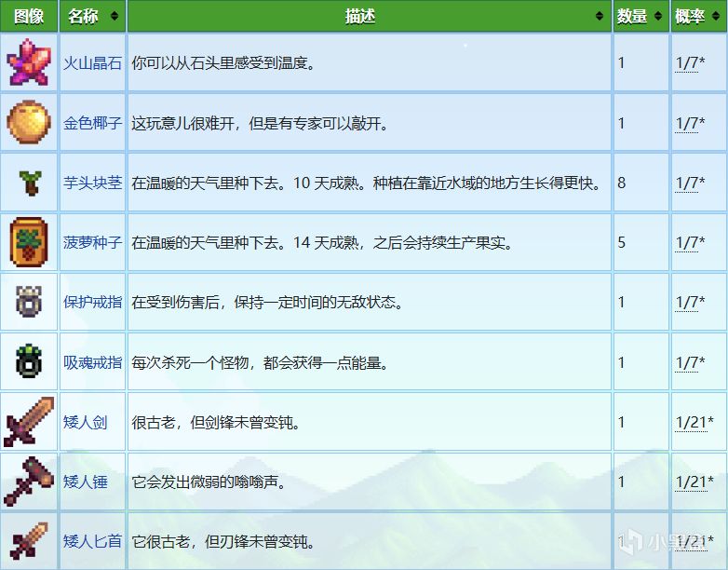Viewport: 728px width, 570px height.
Task: Click description 你可以从石头里感受到温度。
Action: tap(223, 62)
